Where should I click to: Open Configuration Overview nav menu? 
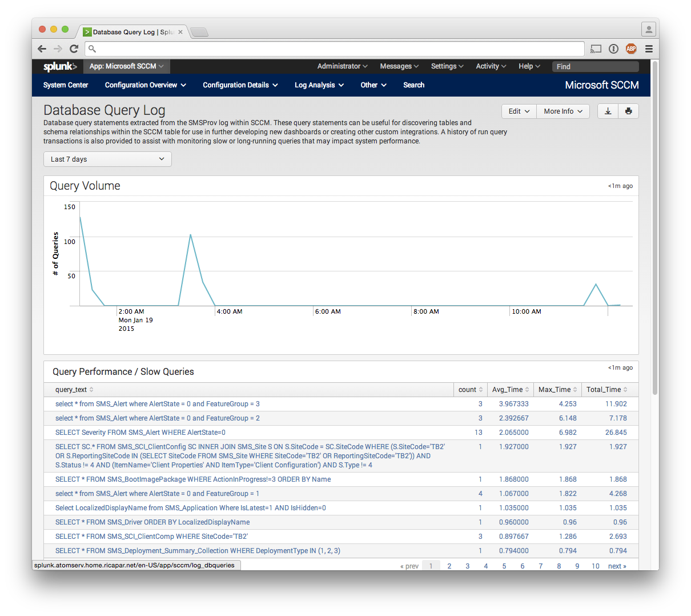click(x=146, y=85)
